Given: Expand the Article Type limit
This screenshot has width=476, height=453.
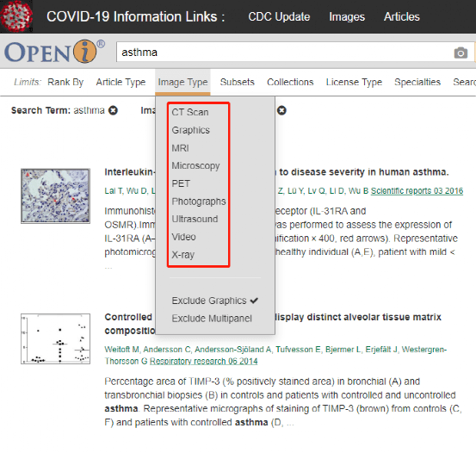Looking at the screenshot, I should pos(121,82).
